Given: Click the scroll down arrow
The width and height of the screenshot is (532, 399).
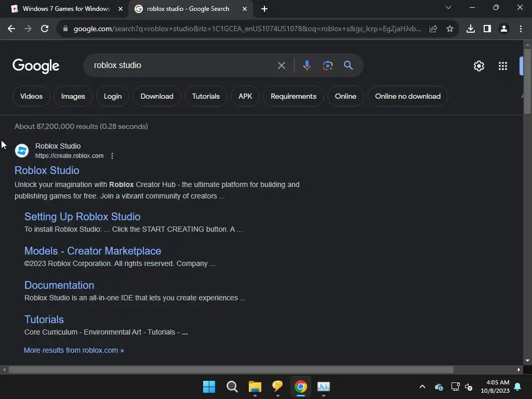Looking at the screenshot, I should (x=527, y=361).
